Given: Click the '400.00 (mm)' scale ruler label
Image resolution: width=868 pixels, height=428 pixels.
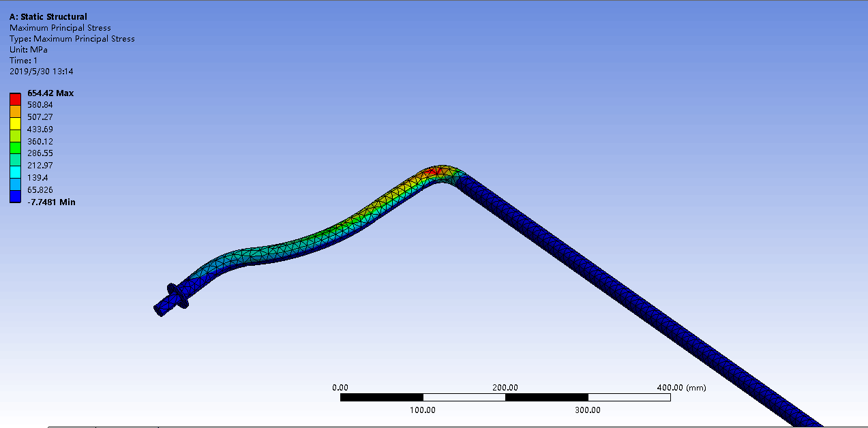Looking at the screenshot, I should pyautogui.click(x=681, y=387).
